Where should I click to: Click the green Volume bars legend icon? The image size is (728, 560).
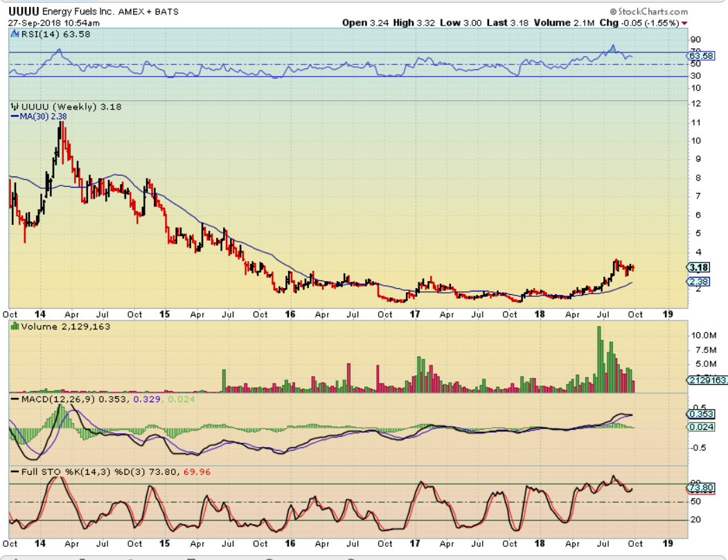[x=15, y=326]
